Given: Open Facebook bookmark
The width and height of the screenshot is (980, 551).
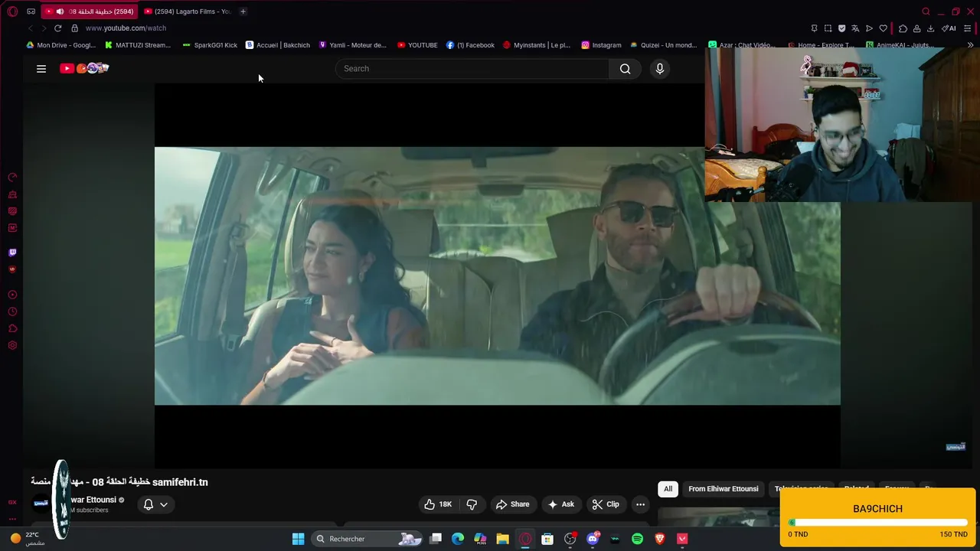Looking at the screenshot, I should tap(471, 45).
